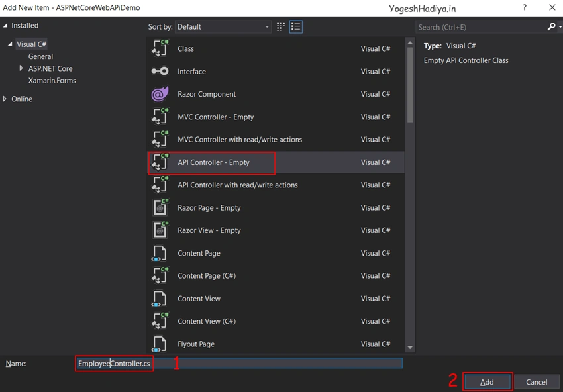Click 'Empty API Controller Class' description
The image size is (563, 392).
point(466,60)
